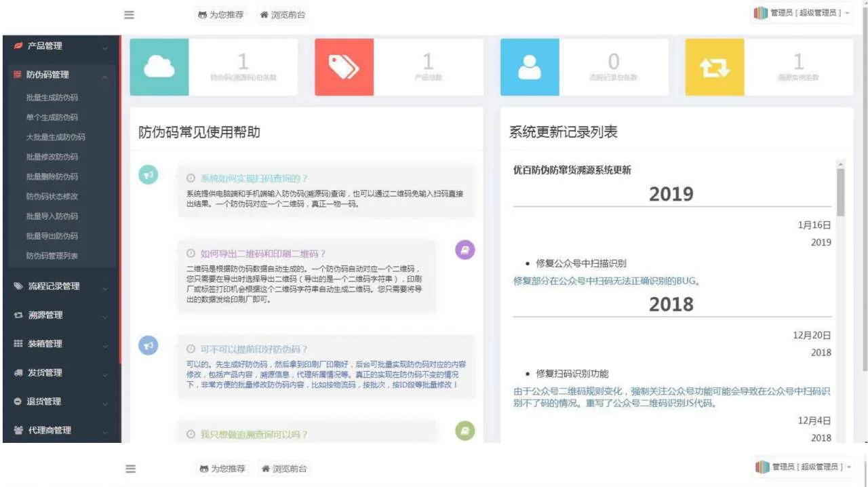Click the blue user icon tile
868x487 pixels.
[530, 67]
